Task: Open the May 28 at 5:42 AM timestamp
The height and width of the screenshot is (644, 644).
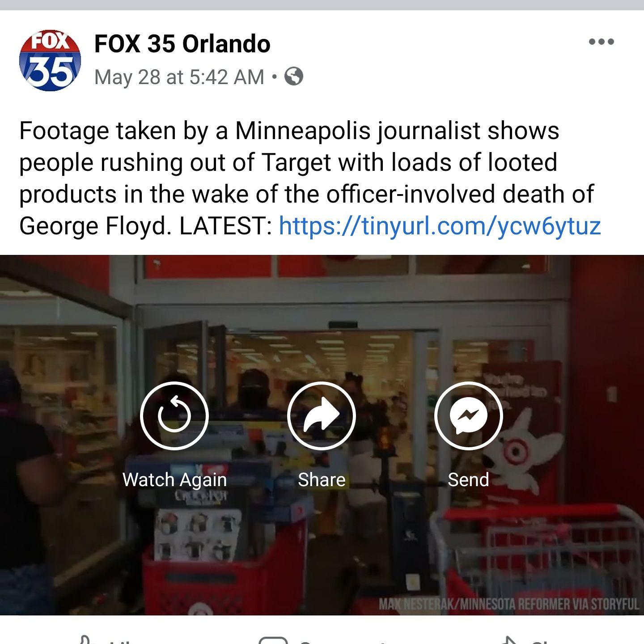Action: point(179,77)
